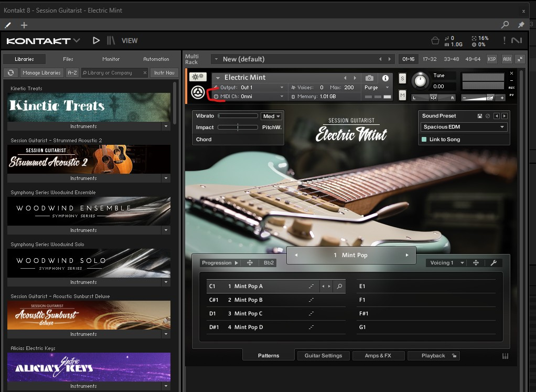Open the instrument info icon
The height and width of the screenshot is (392, 536).
pyautogui.click(x=385, y=78)
